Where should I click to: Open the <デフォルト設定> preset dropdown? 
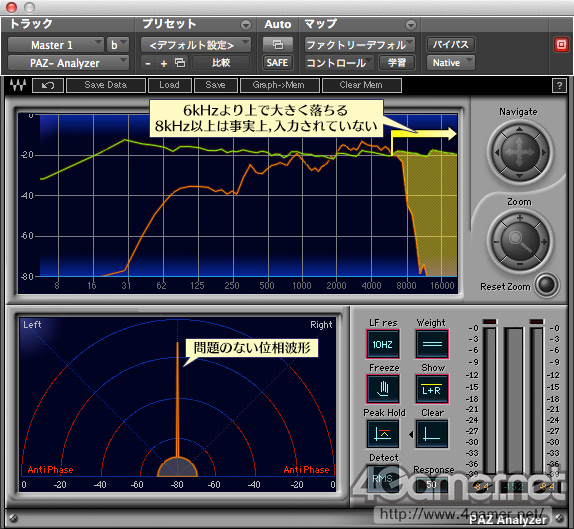click(x=196, y=45)
